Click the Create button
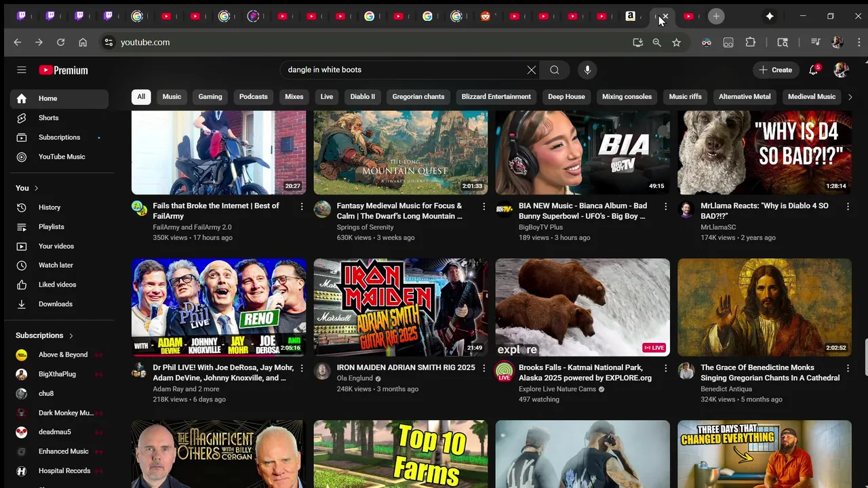The image size is (868, 488). click(775, 70)
